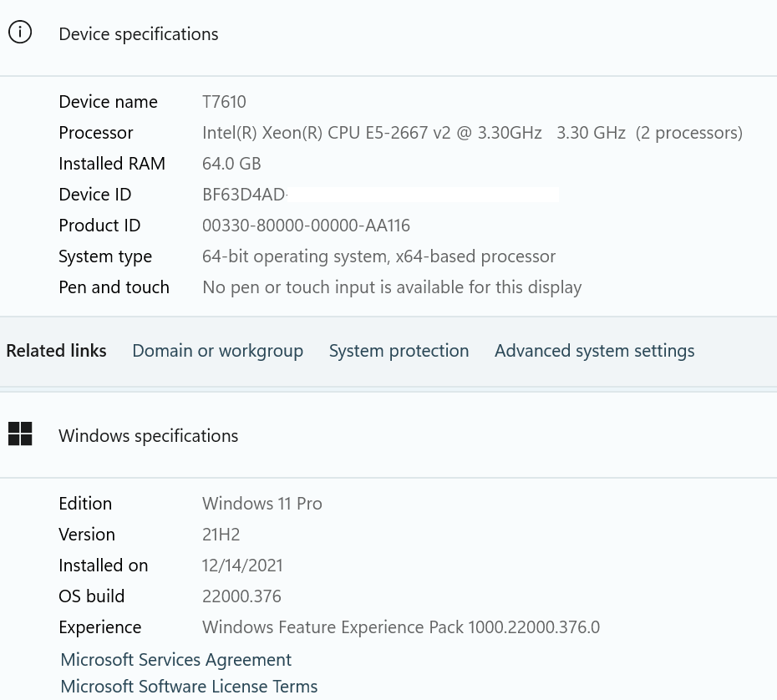Click the Installed RAM value 64.0 GB
The image size is (777, 700).
(x=231, y=163)
